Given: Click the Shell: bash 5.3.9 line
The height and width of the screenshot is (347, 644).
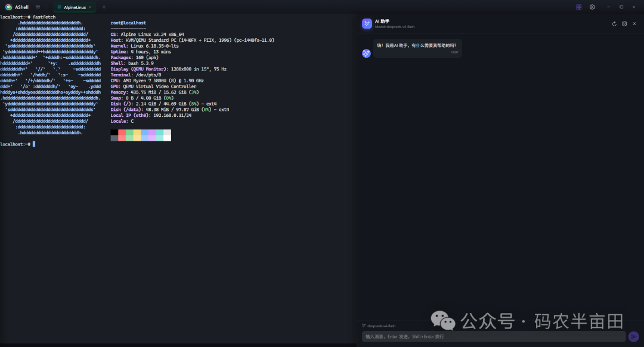Looking at the screenshot, I should (x=132, y=63).
